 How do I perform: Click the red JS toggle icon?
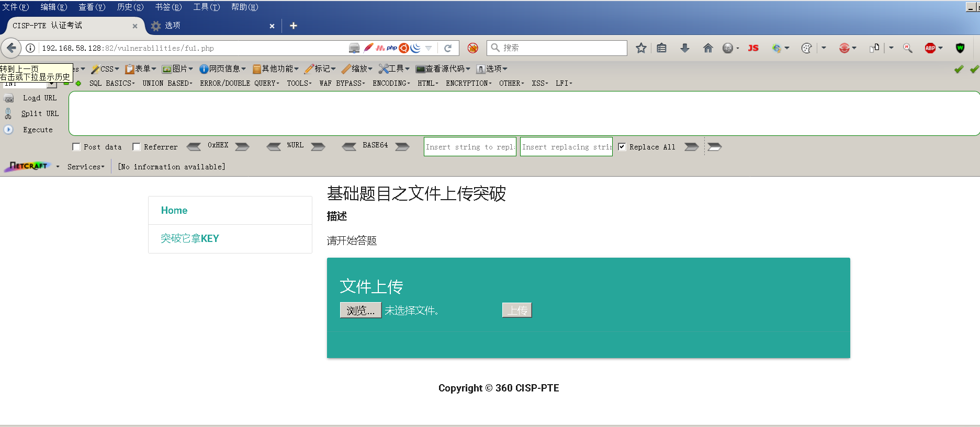tap(753, 48)
